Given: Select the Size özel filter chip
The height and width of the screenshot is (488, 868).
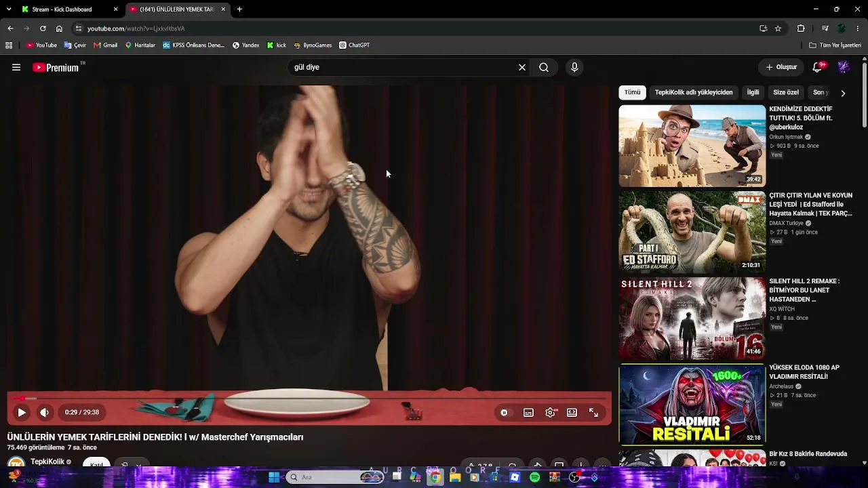Looking at the screenshot, I should click(x=786, y=92).
